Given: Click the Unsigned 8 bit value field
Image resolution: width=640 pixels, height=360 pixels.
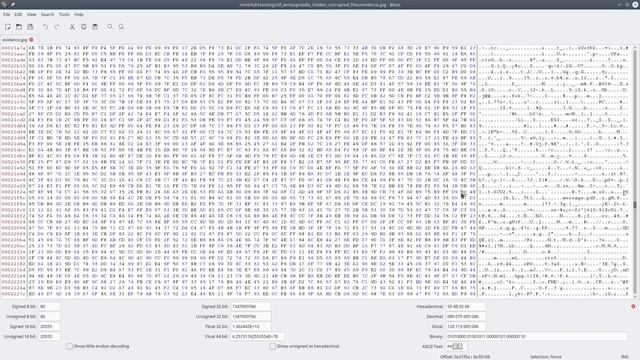Looking at the screenshot, I should (49, 316).
